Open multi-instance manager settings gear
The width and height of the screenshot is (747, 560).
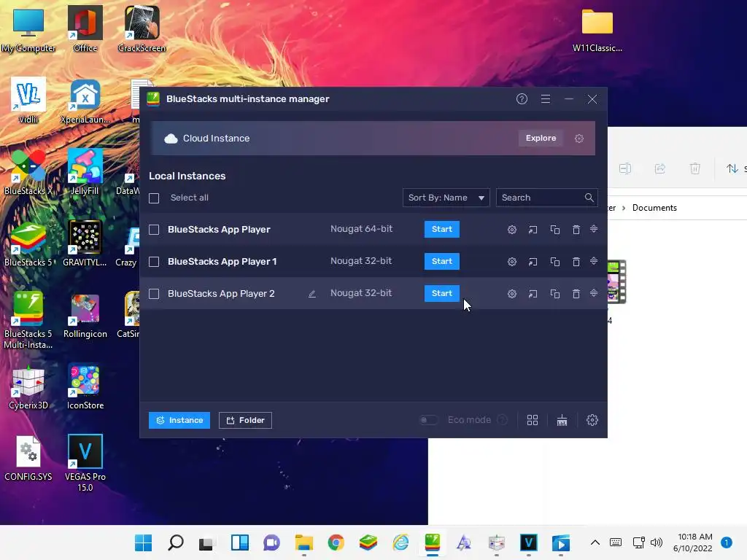coord(592,420)
